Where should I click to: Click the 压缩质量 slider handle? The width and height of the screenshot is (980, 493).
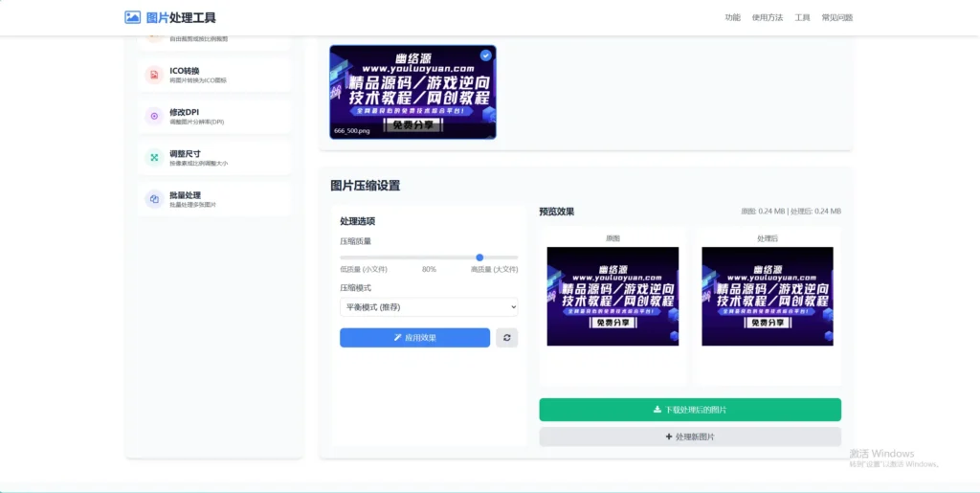click(x=479, y=258)
